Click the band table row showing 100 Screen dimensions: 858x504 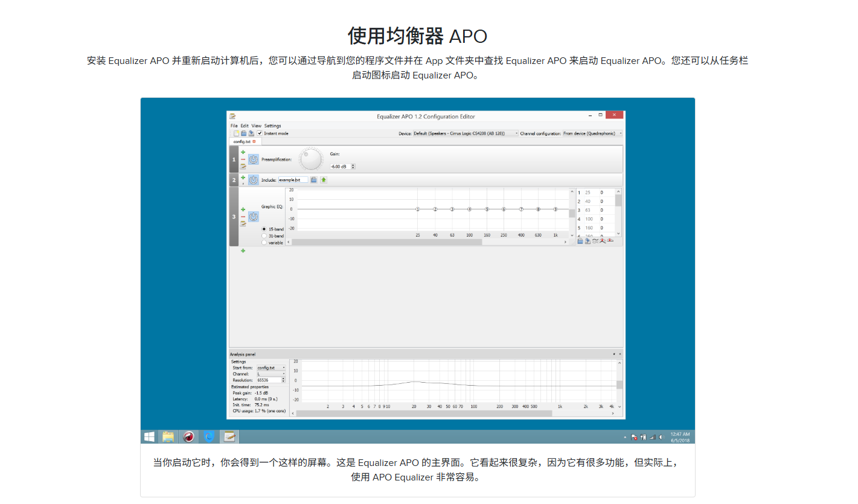(595, 219)
